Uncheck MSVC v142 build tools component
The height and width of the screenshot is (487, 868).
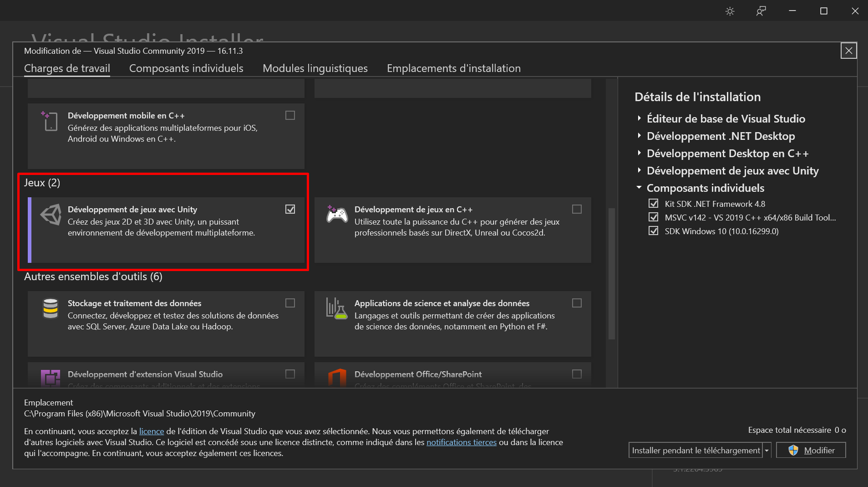653,217
